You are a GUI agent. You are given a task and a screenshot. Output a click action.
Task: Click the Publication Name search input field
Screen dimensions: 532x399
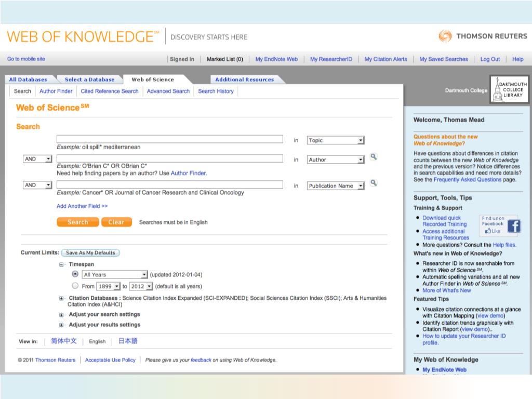point(170,184)
